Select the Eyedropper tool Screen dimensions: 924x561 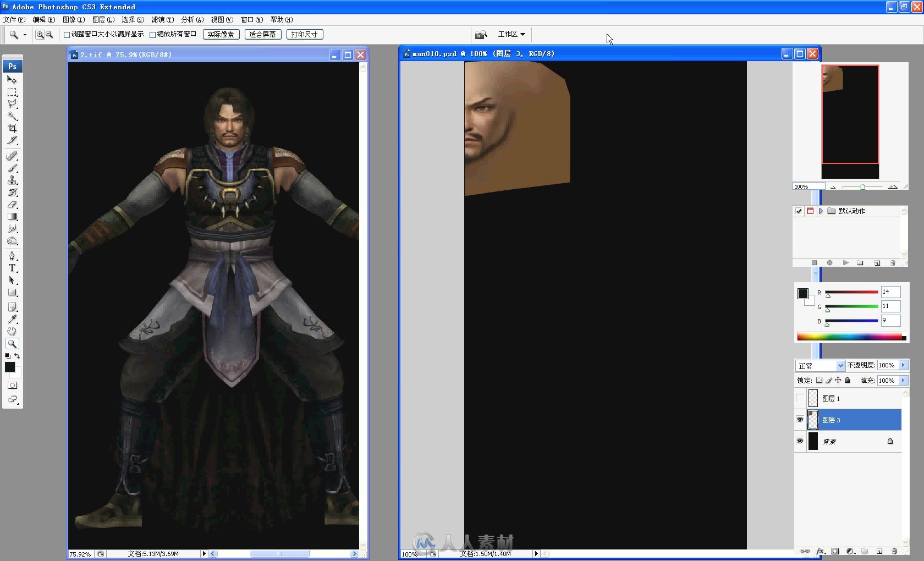pos(12,319)
